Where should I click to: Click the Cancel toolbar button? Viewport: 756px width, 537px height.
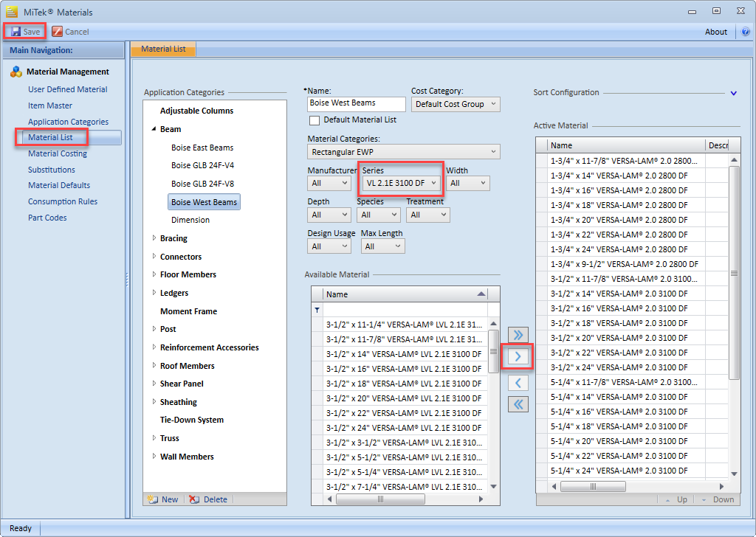[70, 32]
